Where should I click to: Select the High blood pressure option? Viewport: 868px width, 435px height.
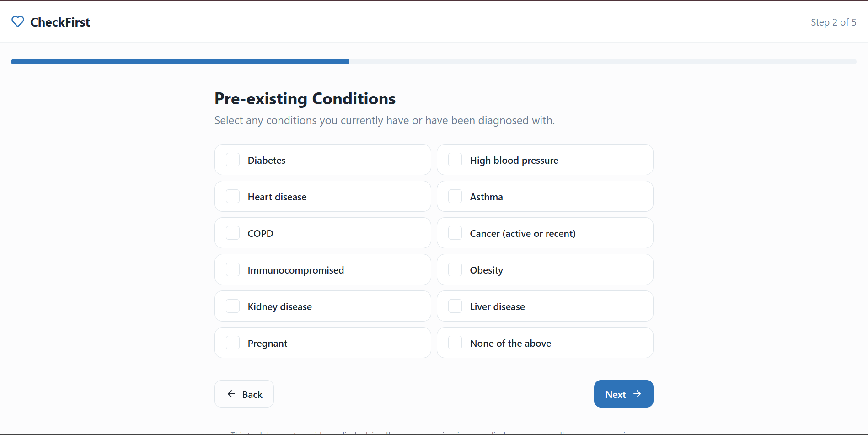click(x=455, y=160)
